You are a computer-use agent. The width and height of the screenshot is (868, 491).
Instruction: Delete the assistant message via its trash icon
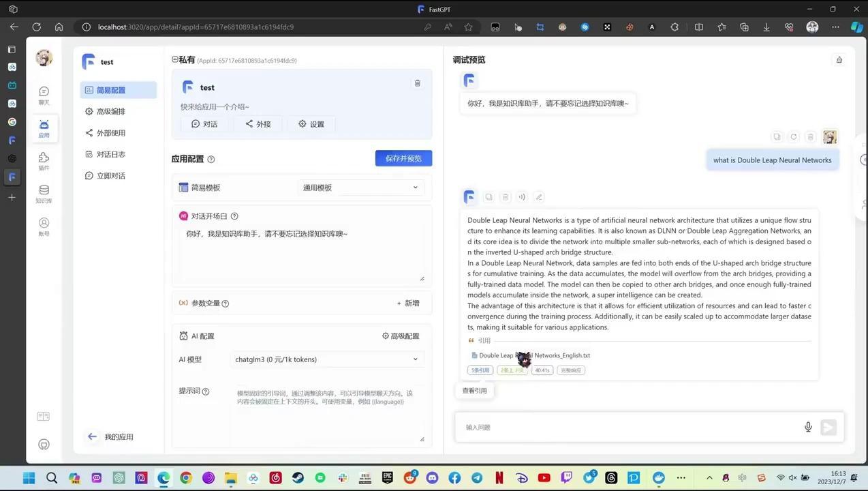click(x=505, y=197)
